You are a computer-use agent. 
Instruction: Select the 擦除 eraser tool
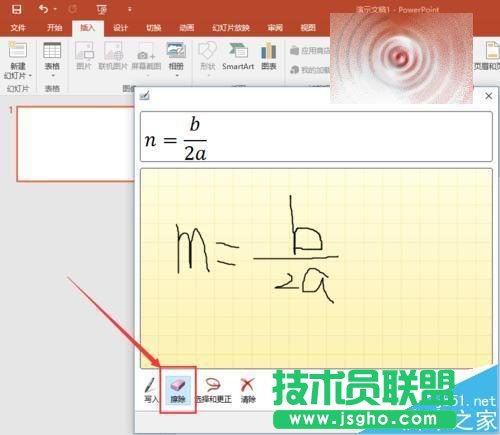point(178,390)
